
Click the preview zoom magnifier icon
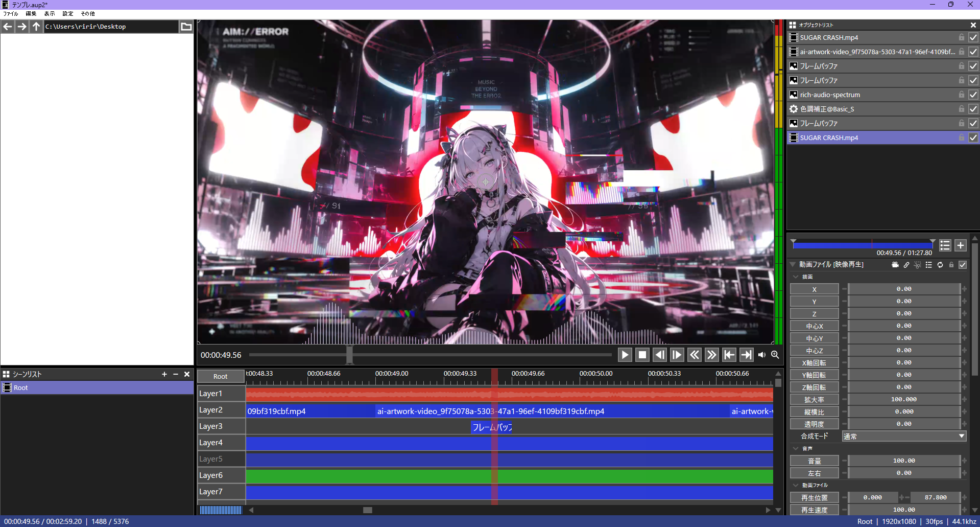click(x=775, y=355)
